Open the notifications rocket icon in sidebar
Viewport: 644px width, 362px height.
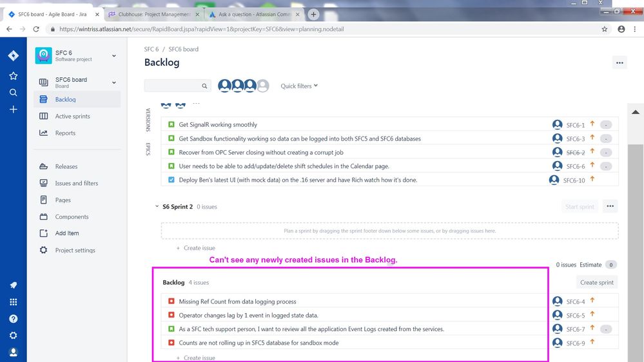pyautogui.click(x=13, y=285)
